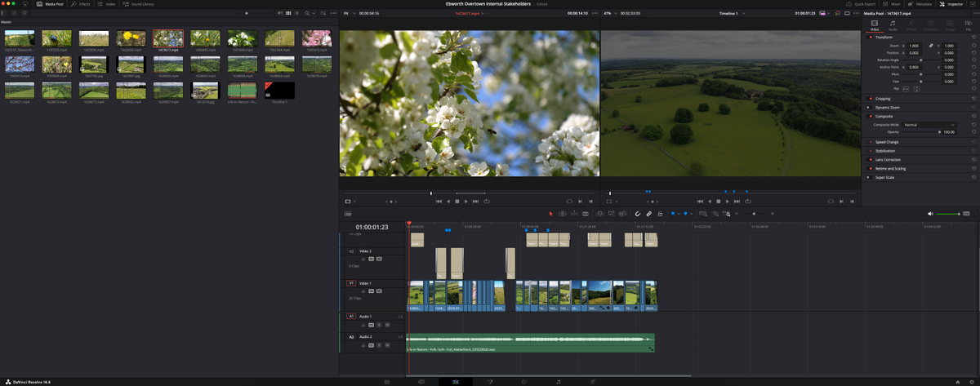Toggle the Retime and Scaling enable switch
The height and width of the screenshot is (386, 980).
click(869, 168)
